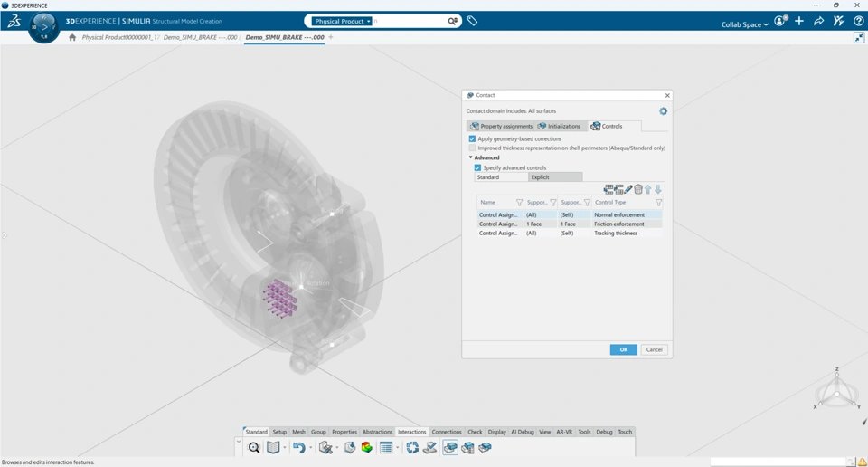Undo the last action
The height and width of the screenshot is (467, 868).
point(299,448)
